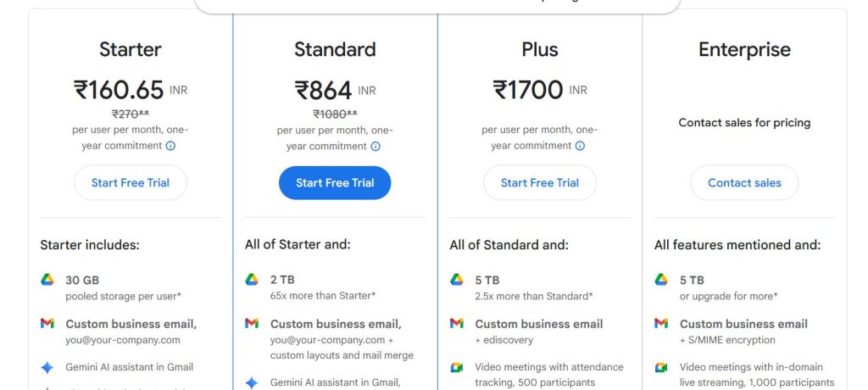The image size is (868, 390).
Task: Start Free Trial for the Plus plan
Action: click(x=540, y=183)
